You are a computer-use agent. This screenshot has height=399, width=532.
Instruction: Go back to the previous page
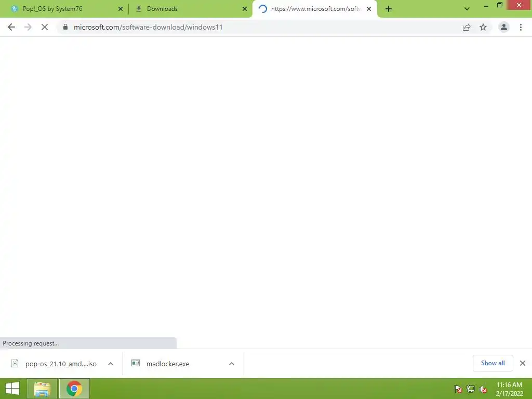click(11, 27)
